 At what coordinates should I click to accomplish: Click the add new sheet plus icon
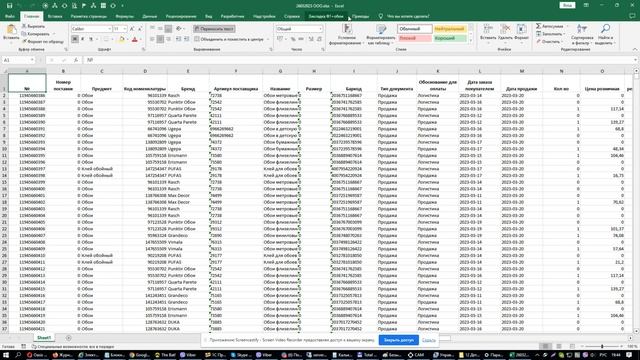click(x=69, y=338)
